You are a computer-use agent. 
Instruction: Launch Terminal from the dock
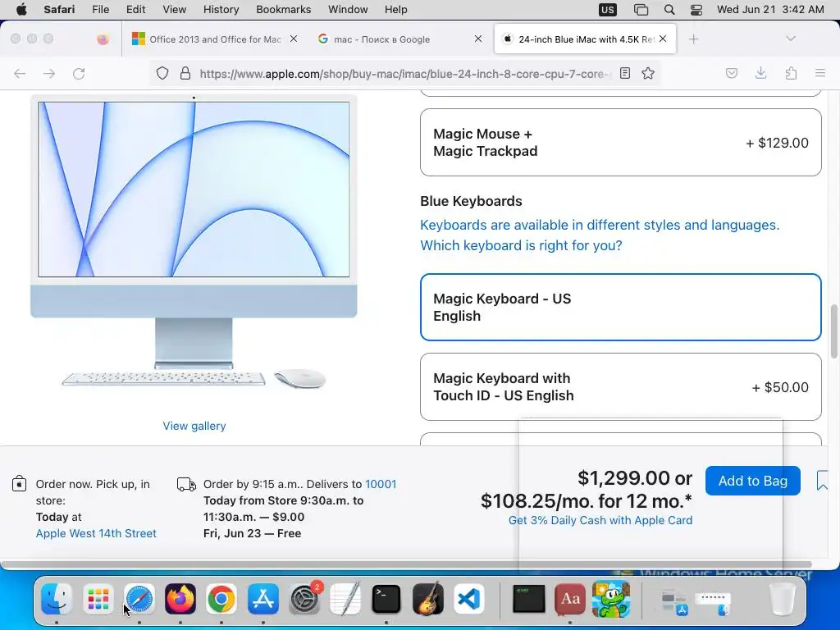click(x=386, y=599)
